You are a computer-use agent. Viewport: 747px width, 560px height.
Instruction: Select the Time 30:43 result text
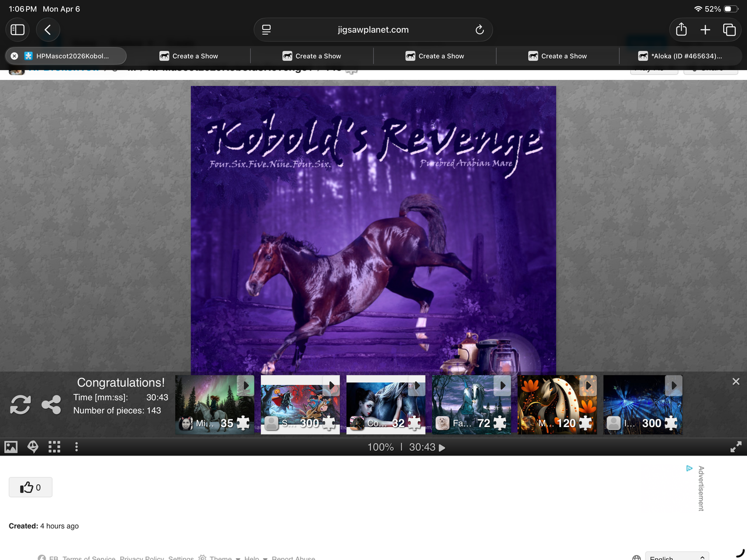[x=121, y=397]
